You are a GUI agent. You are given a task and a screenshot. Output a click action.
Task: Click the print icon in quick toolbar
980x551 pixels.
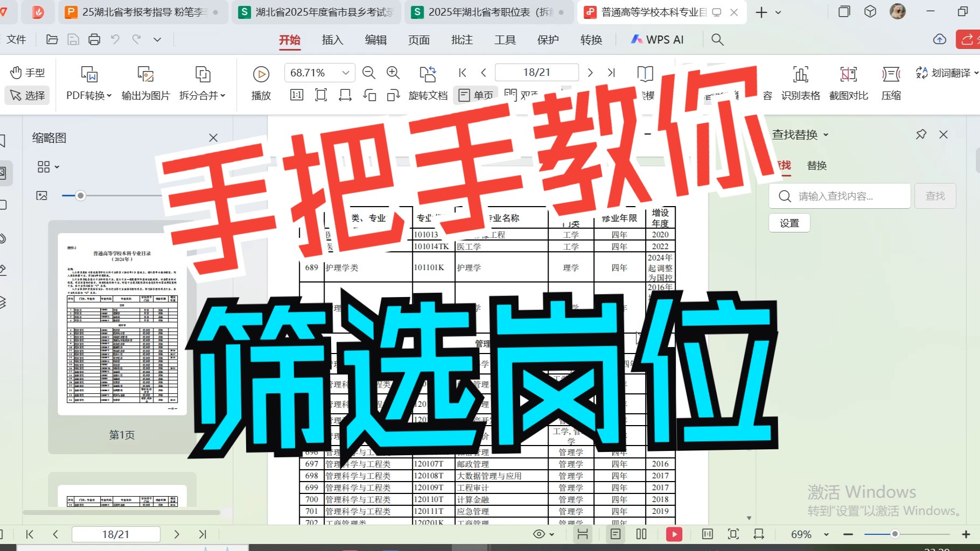click(94, 39)
